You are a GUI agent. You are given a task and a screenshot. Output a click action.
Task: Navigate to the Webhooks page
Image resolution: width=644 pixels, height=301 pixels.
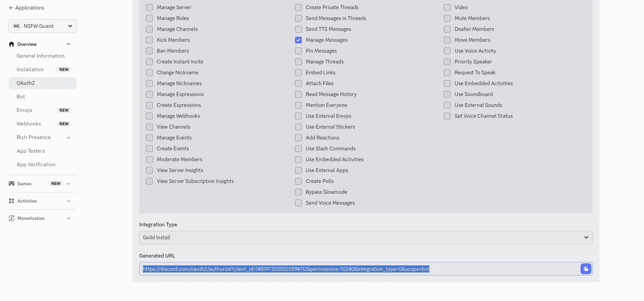(x=29, y=124)
